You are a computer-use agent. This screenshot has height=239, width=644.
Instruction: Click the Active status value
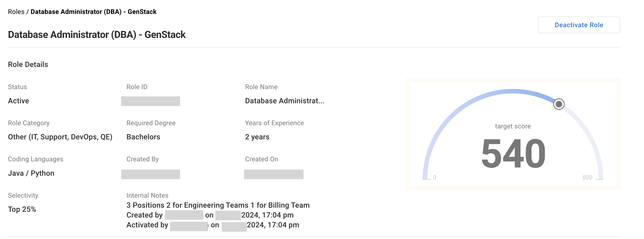click(19, 101)
